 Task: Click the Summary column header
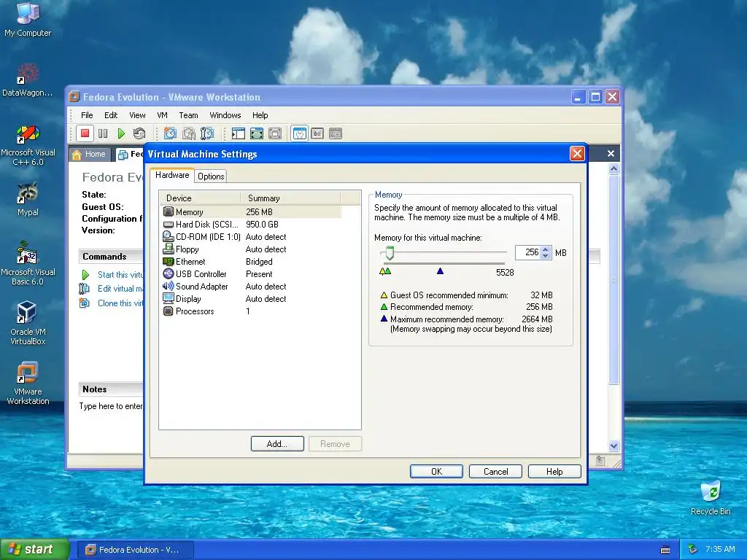(290, 198)
